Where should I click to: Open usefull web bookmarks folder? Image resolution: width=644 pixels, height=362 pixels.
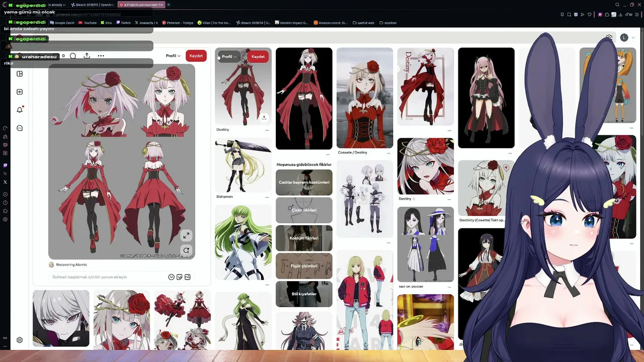pos(364,23)
